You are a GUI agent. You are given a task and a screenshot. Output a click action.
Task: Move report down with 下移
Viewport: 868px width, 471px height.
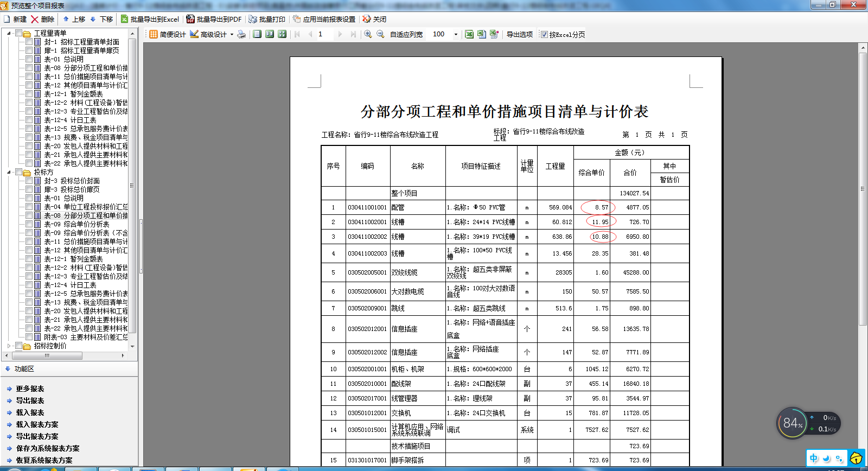click(101, 19)
